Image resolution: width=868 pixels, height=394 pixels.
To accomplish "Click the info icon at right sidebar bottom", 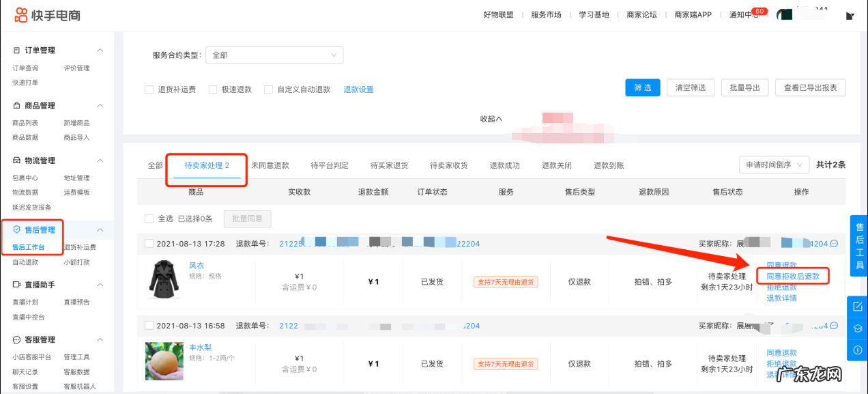I will point(858,350).
